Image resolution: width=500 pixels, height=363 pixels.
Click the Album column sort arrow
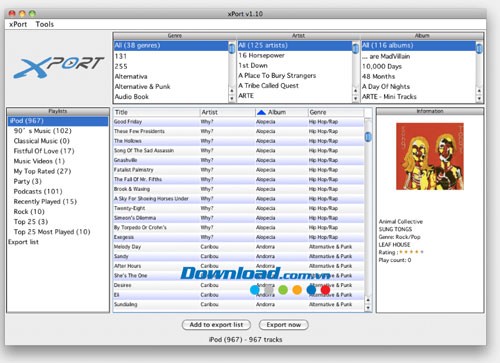coord(262,112)
